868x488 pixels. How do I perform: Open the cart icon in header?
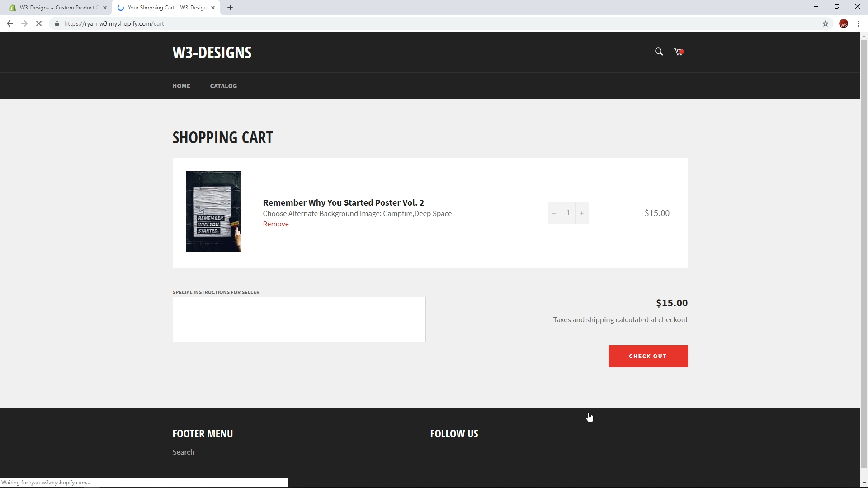click(x=679, y=52)
